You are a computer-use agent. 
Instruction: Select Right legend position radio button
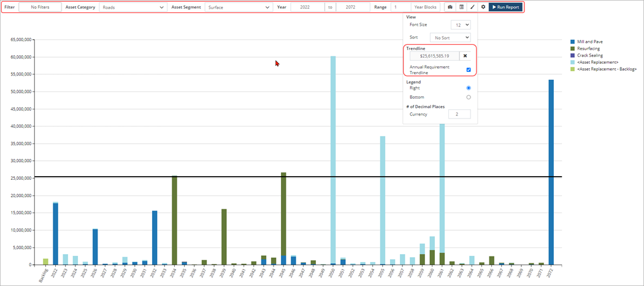(x=469, y=88)
